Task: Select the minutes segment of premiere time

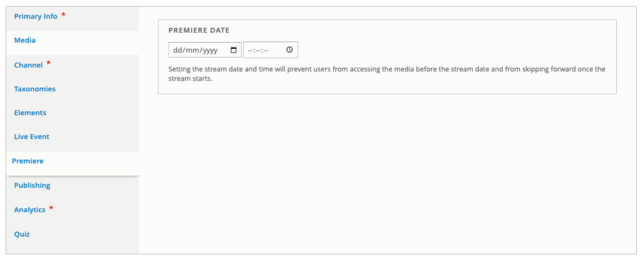Action: (258, 50)
